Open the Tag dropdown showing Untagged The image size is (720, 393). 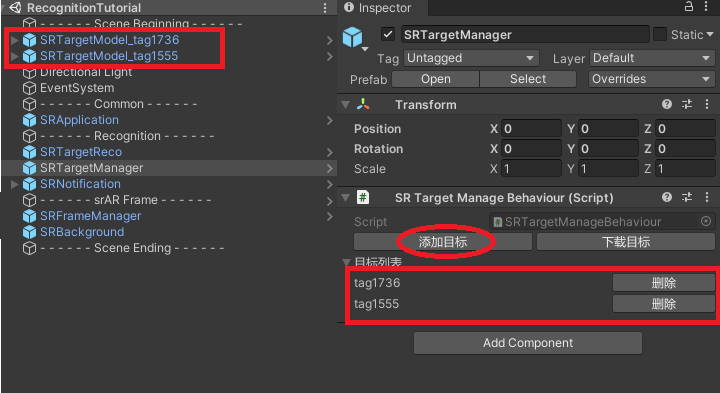click(x=471, y=58)
